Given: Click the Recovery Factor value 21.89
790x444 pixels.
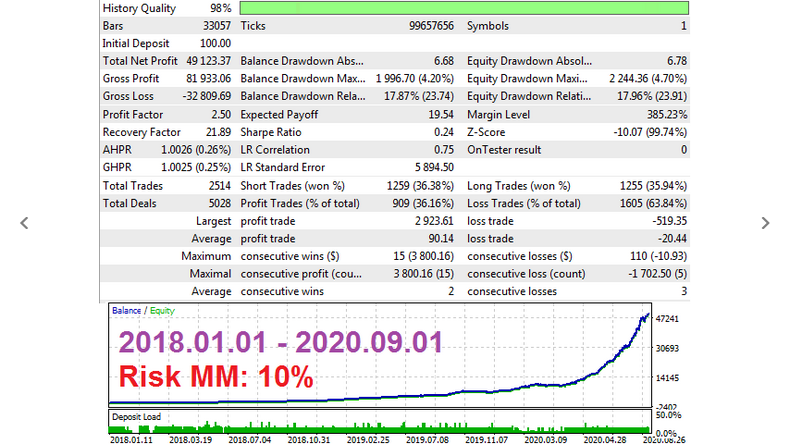Looking at the screenshot, I should pyautogui.click(x=219, y=133).
